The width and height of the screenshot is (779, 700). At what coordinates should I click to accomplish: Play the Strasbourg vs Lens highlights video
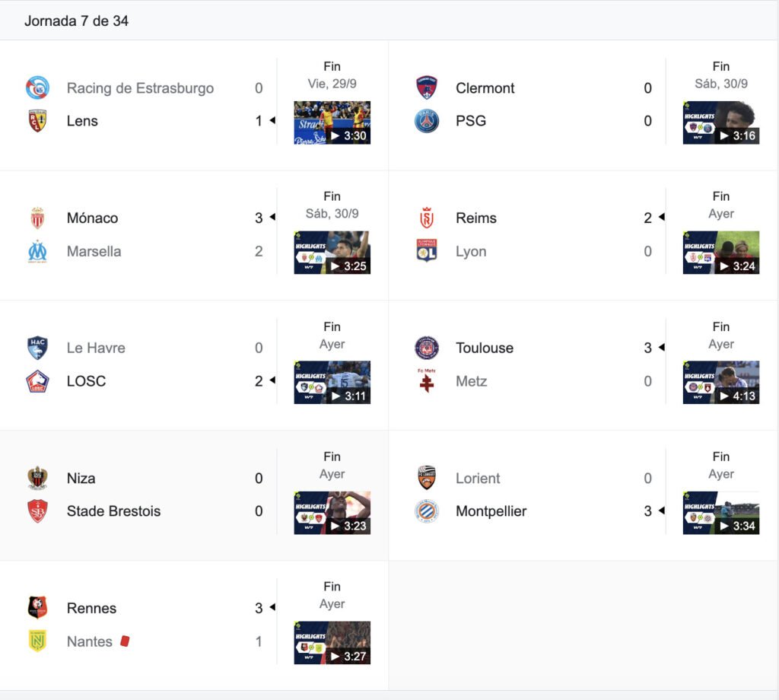(332, 123)
